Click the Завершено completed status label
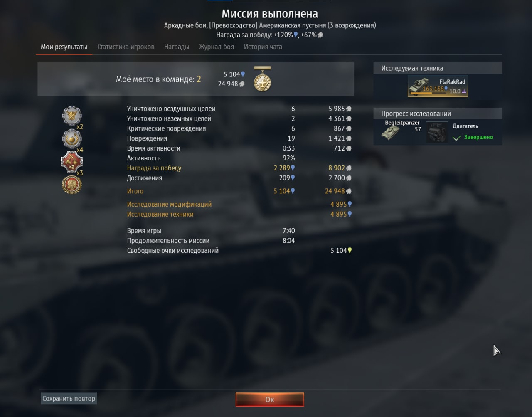 pos(478,137)
